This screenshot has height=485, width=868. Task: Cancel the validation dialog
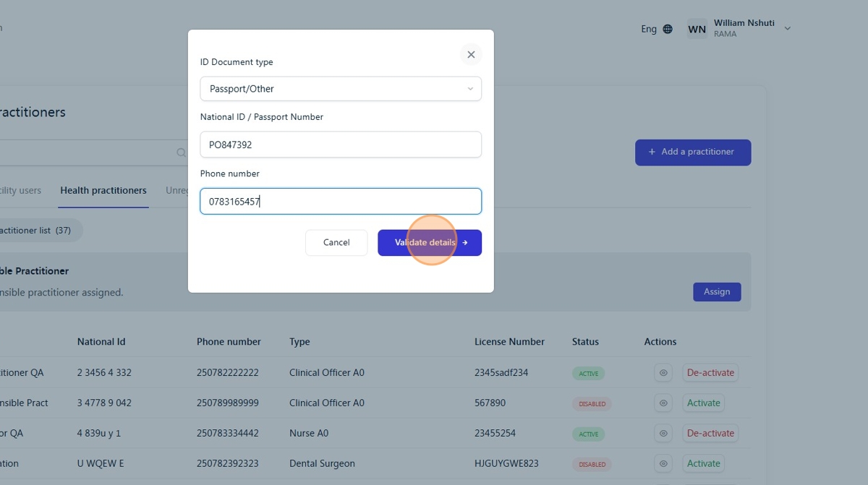pyautogui.click(x=336, y=243)
